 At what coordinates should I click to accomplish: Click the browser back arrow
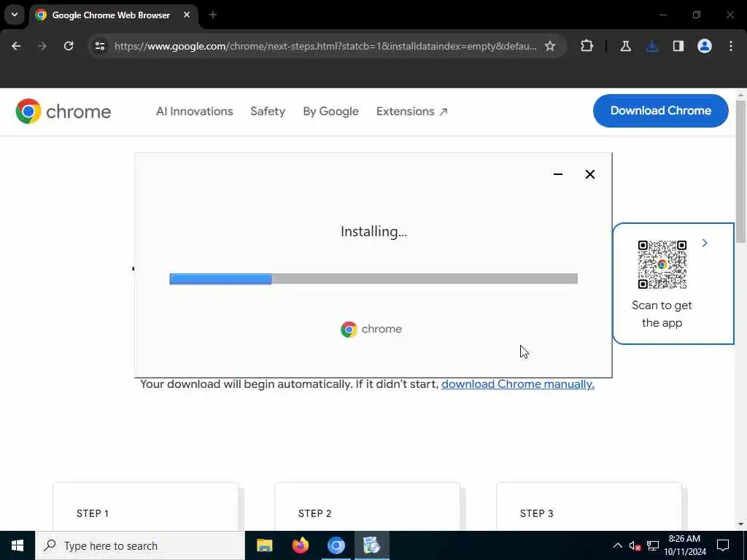point(16,46)
